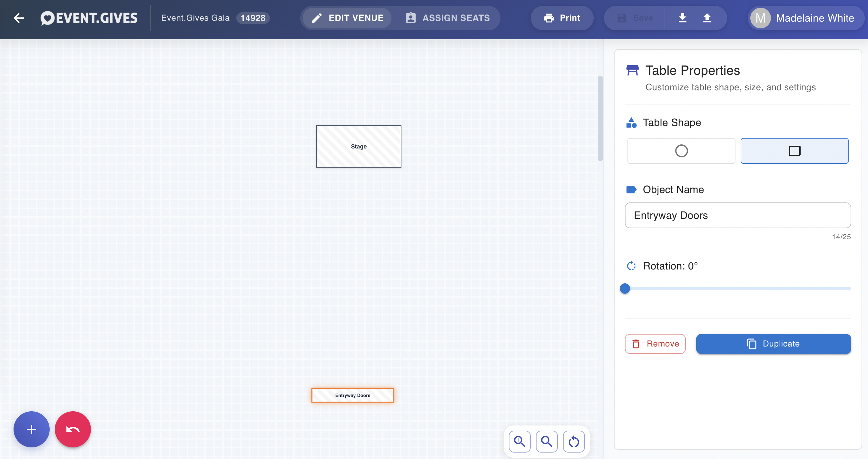Zoom in on the canvas
868x459 pixels.
[x=519, y=442]
